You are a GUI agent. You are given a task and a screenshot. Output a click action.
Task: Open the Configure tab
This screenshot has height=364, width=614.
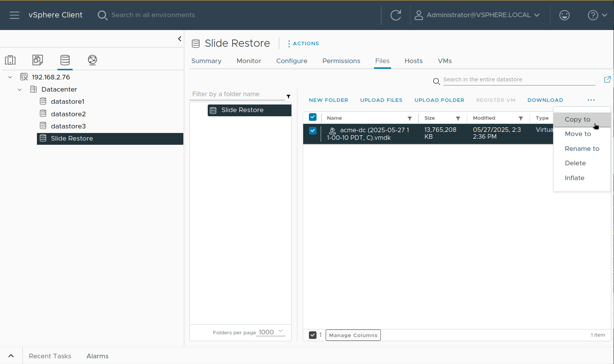292,61
